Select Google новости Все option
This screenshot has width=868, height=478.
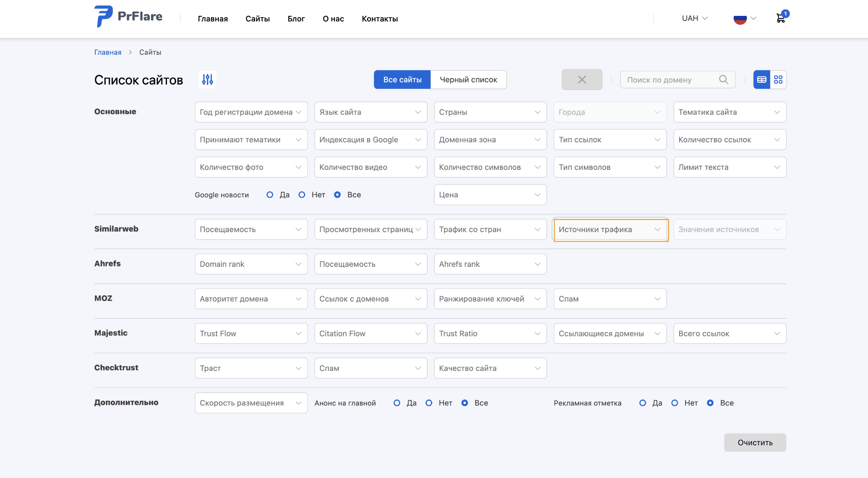pos(337,195)
